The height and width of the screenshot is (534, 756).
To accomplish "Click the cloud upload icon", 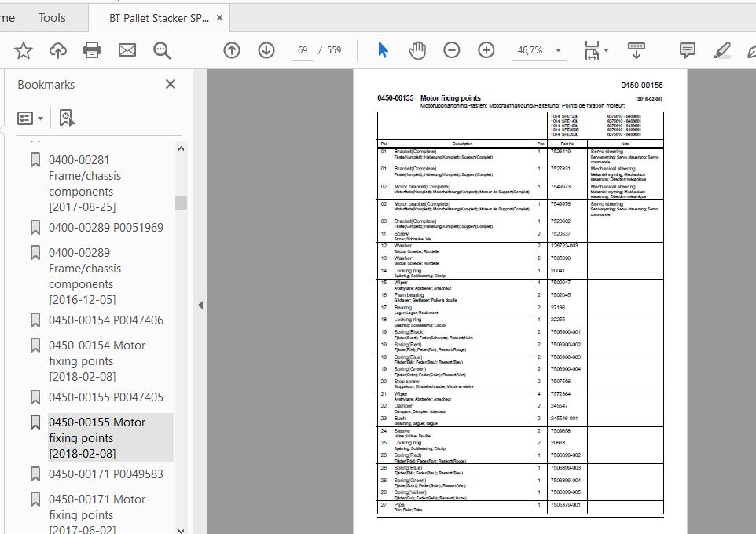I will click(x=58, y=50).
